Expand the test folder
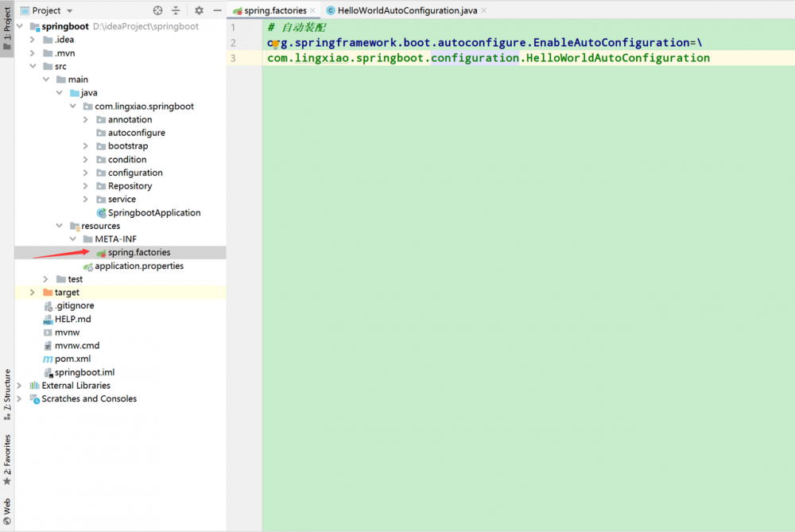795x532 pixels. (45, 279)
